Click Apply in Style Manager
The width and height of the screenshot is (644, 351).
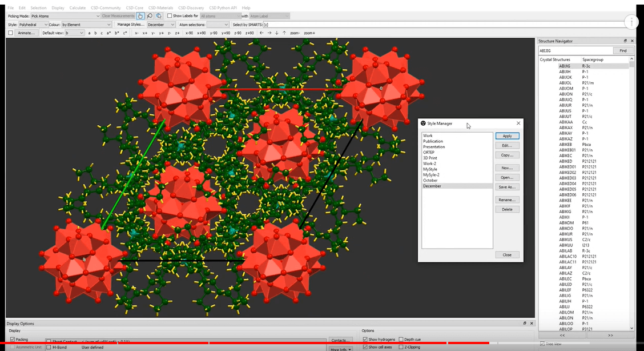pos(507,136)
